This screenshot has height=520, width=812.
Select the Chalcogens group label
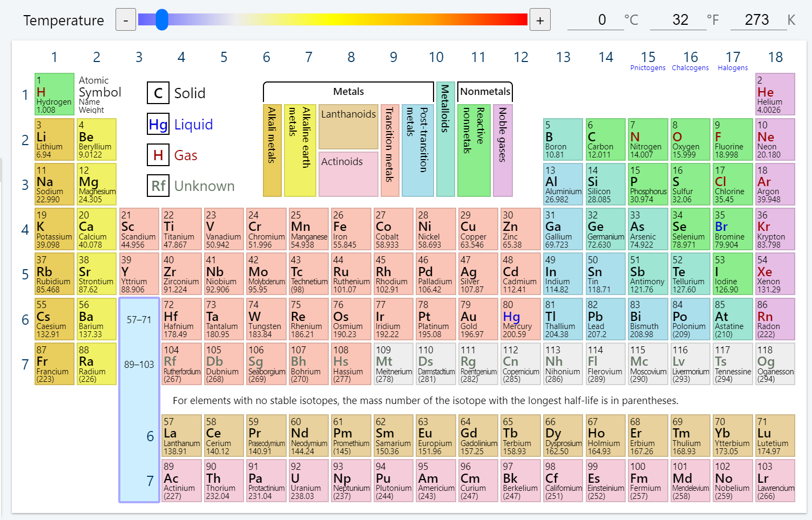tap(690, 67)
